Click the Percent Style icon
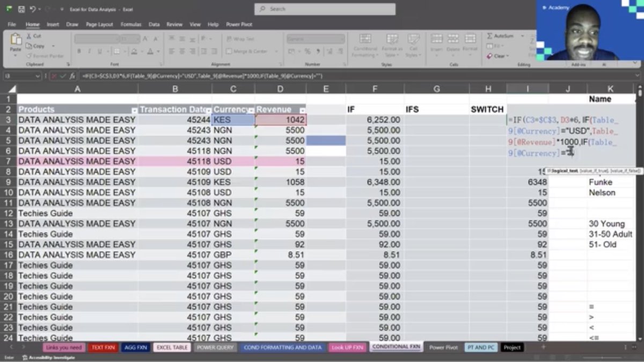Viewport: 644px width, 362px height. pos(308,51)
